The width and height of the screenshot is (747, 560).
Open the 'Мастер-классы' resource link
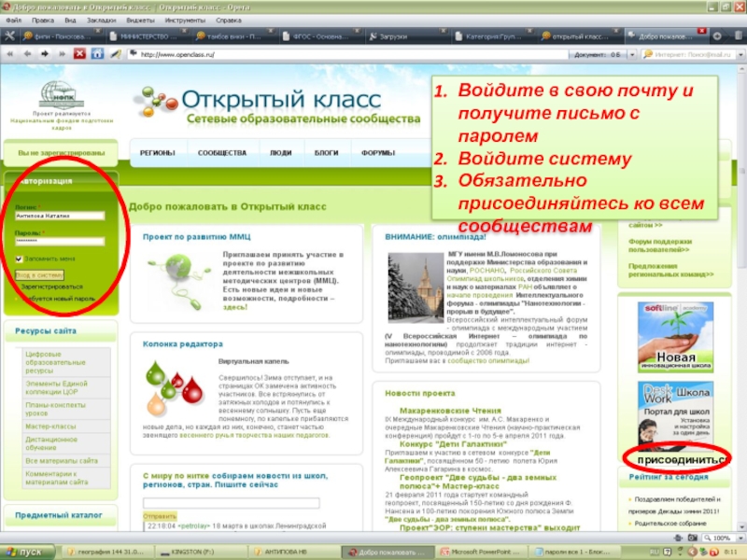coord(50,427)
